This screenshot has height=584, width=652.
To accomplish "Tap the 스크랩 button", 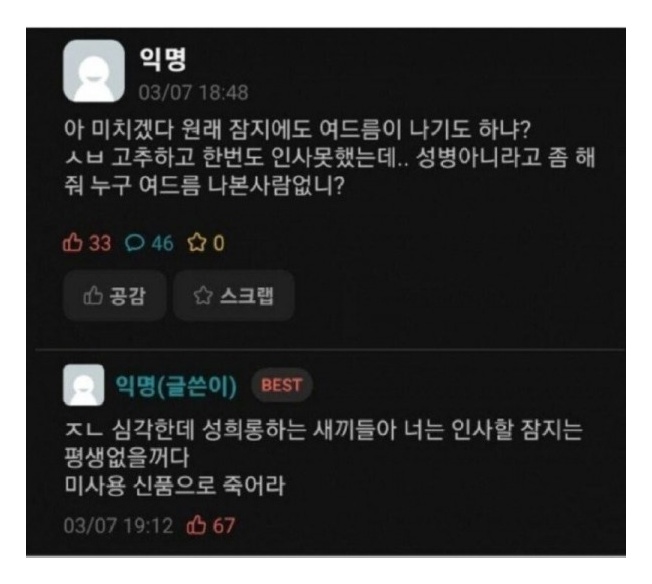I will 234,296.
